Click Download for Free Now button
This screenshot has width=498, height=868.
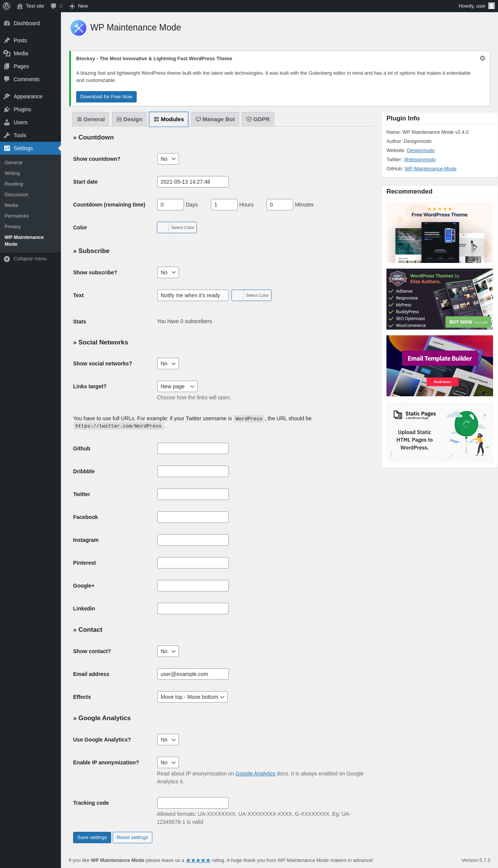tap(106, 97)
